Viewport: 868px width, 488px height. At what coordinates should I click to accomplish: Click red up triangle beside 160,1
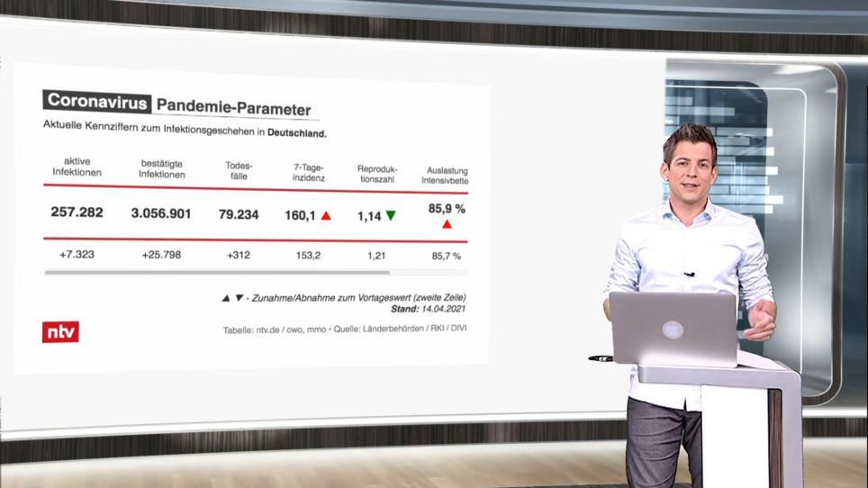tap(326, 216)
